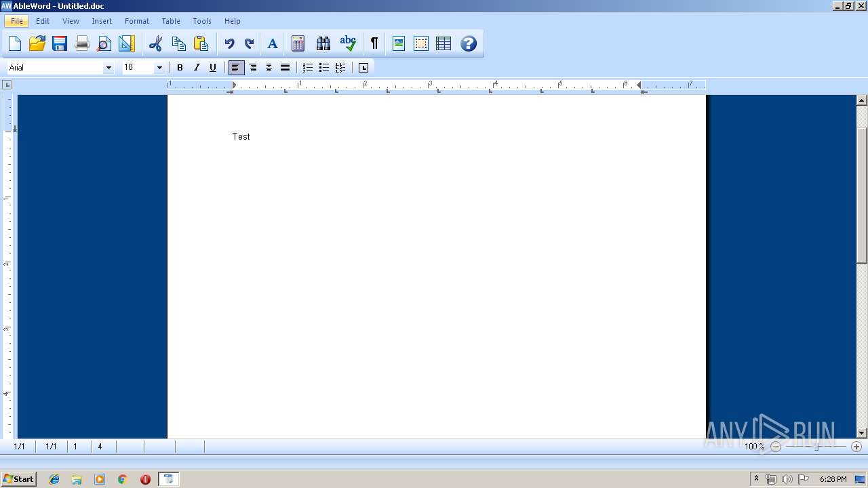The width and height of the screenshot is (868, 488).
Task: Align text left
Action: point(236,68)
